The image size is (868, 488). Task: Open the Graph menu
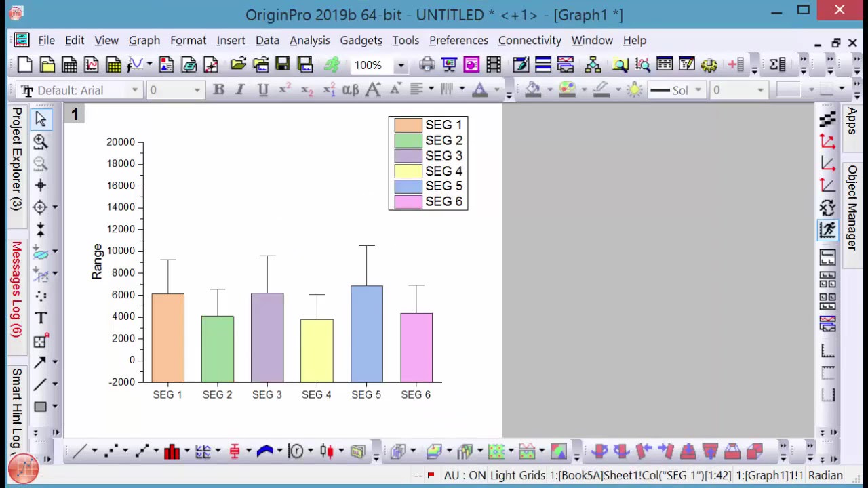[x=144, y=41]
